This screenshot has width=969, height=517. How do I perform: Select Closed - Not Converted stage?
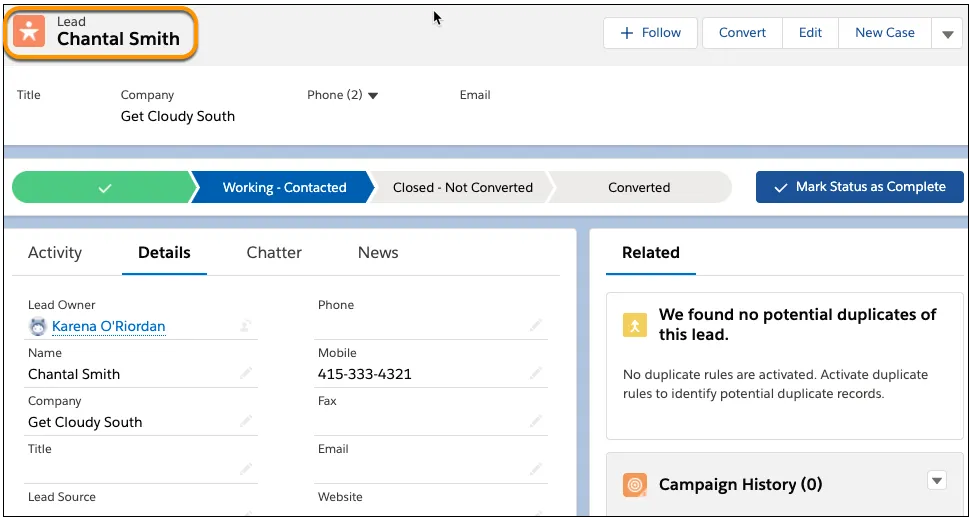tap(462, 187)
